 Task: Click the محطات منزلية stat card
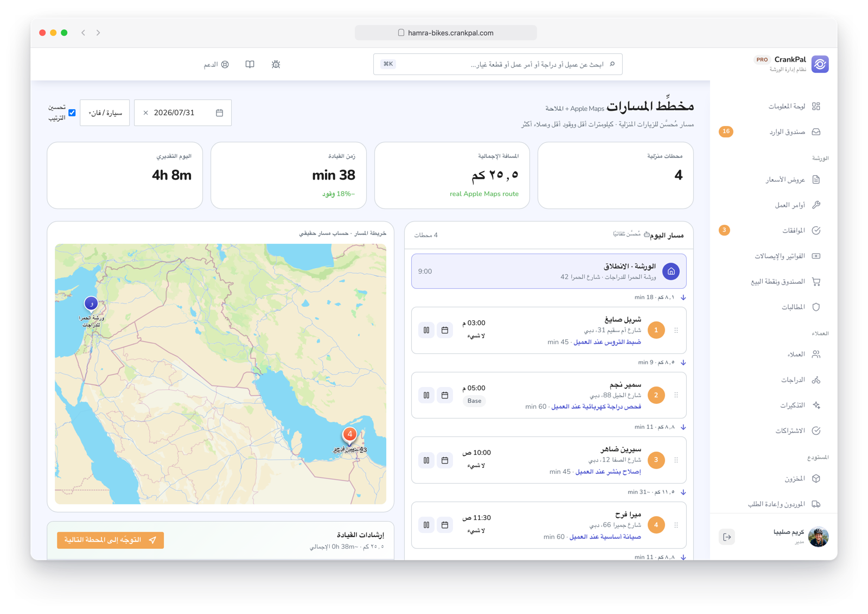615,175
